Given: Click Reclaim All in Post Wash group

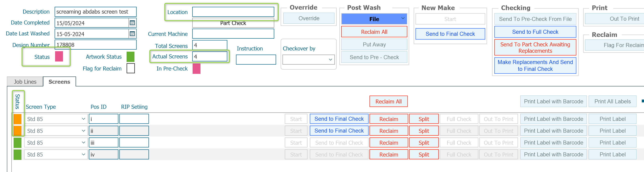Looking at the screenshot, I should pyautogui.click(x=374, y=32).
